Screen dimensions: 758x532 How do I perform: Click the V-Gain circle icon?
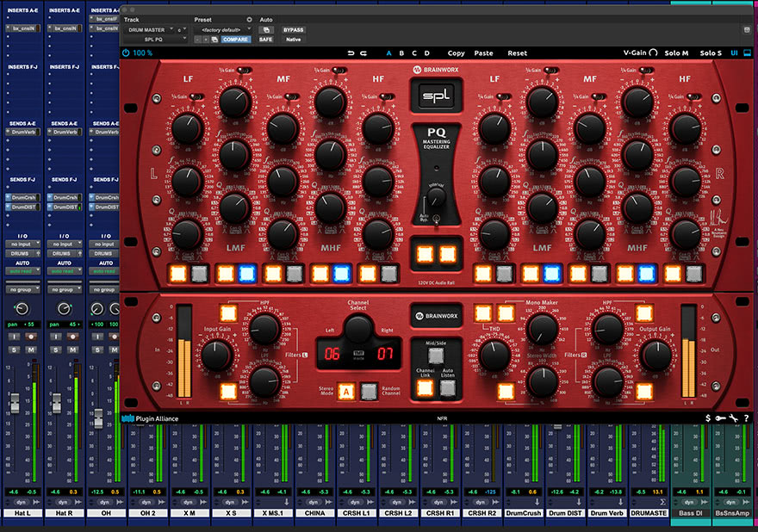click(x=653, y=53)
